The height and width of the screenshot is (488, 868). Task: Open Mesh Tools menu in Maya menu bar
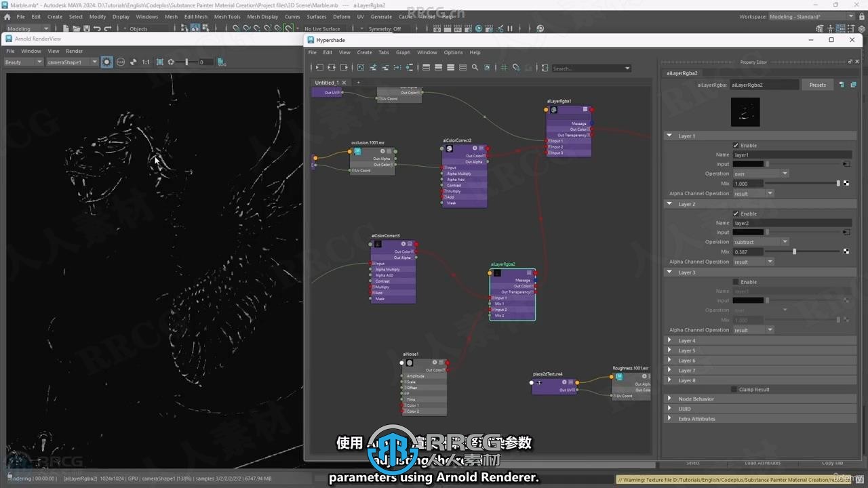click(x=227, y=16)
